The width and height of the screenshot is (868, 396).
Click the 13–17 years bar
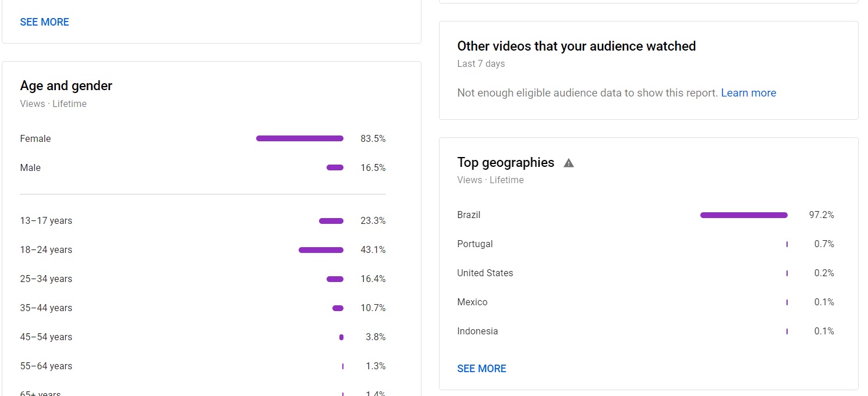pyautogui.click(x=331, y=221)
